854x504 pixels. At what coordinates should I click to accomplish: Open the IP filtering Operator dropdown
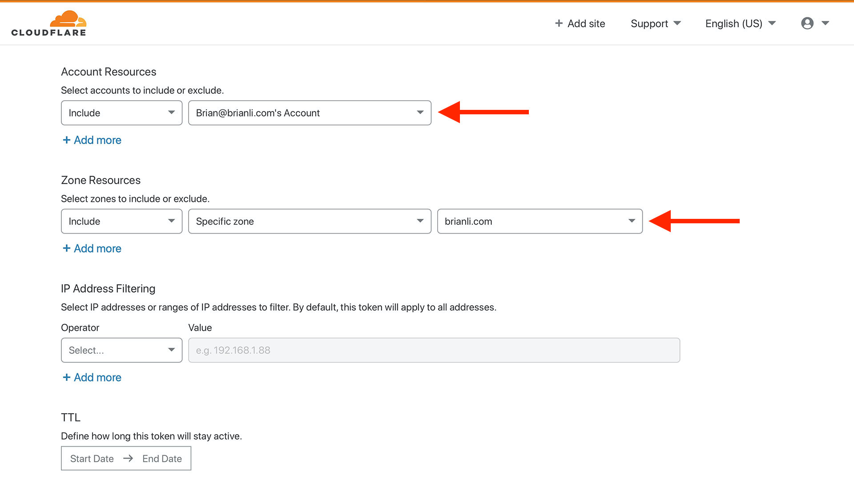[x=121, y=351]
